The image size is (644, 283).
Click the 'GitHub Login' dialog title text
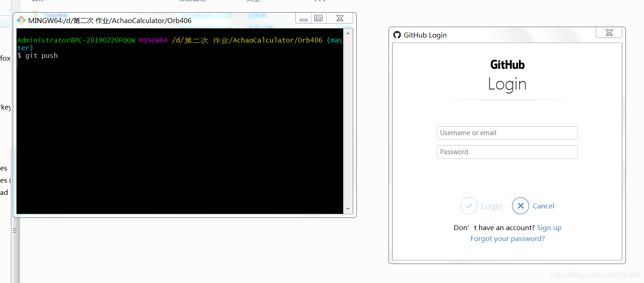coord(425,35)
